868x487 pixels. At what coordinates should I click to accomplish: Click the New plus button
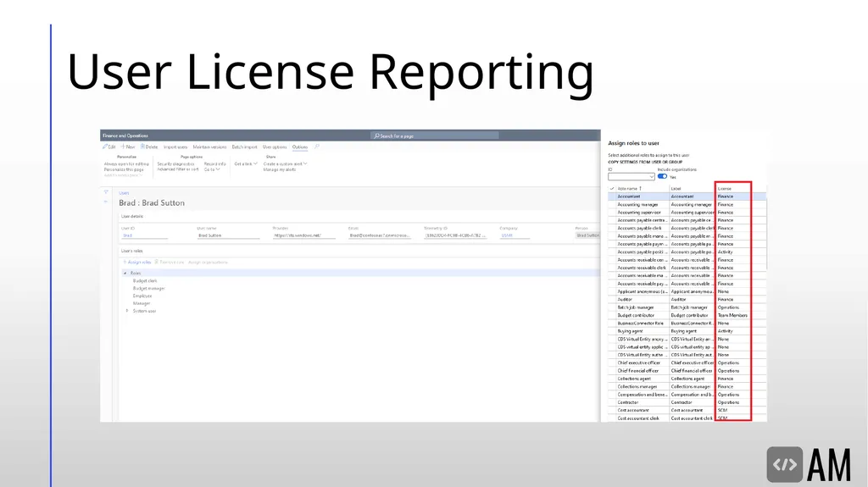[128, 147]
